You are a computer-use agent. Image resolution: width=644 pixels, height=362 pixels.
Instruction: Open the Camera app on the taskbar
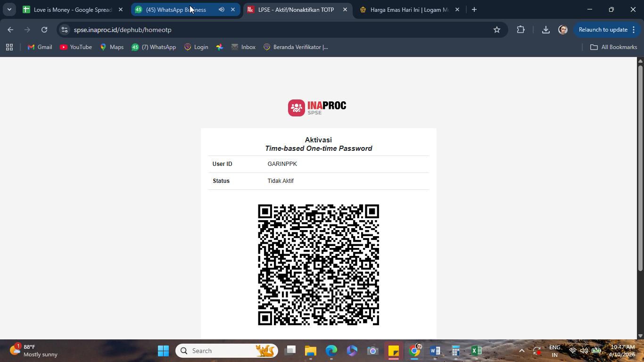pos(373,351)
